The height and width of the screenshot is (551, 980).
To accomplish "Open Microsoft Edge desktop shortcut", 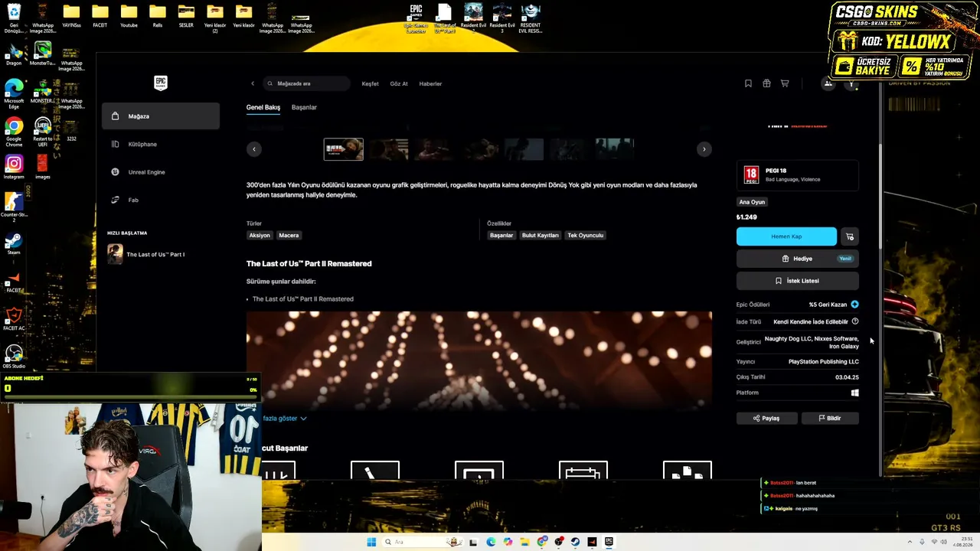I will click(14, 93).
